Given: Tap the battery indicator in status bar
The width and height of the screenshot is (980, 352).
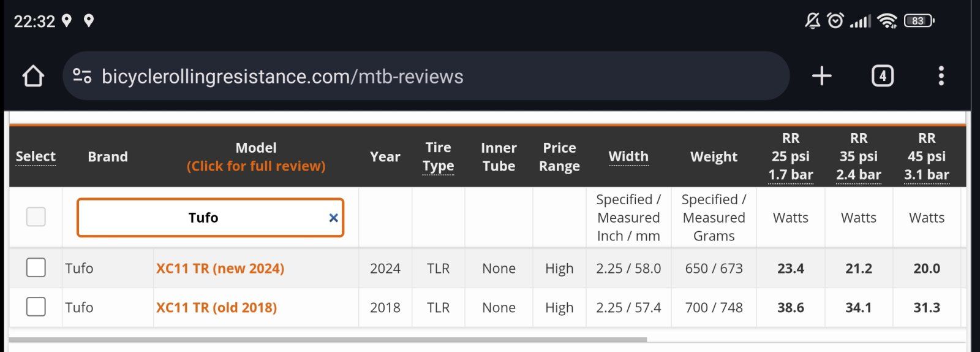Looking at the screenshot, I should 918,21.
